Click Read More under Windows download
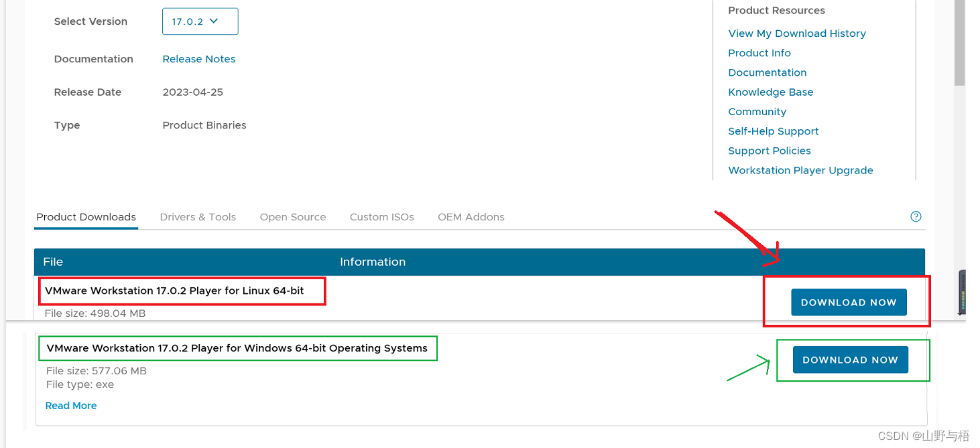Image resolution: width=980 pixels, height=448 pixels. pos(71,406)
